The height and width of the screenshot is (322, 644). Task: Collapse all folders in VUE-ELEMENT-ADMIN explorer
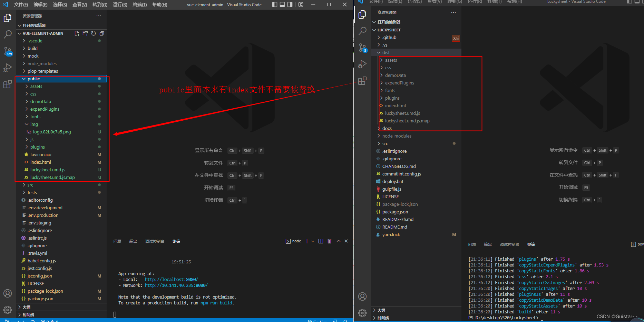[102, 33]
